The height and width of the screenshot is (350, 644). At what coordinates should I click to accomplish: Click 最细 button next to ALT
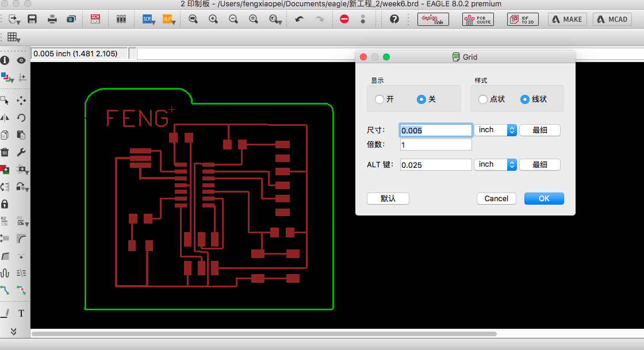tap(540, 164)
